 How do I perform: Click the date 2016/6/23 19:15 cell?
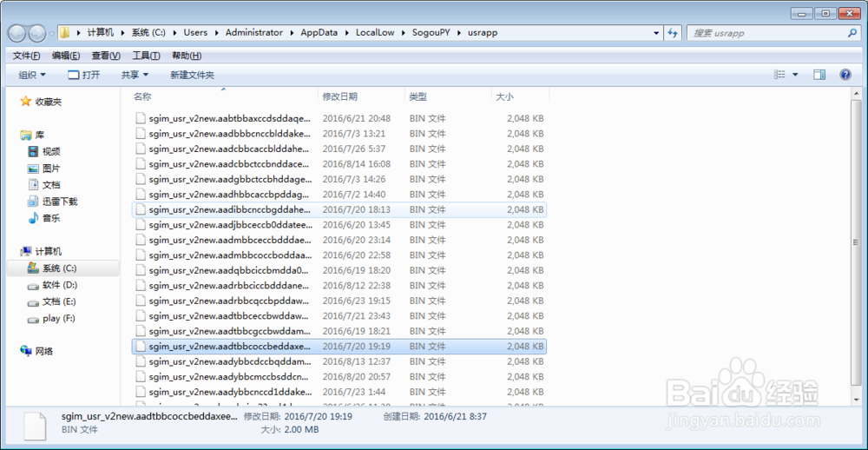tap(357, 301)
